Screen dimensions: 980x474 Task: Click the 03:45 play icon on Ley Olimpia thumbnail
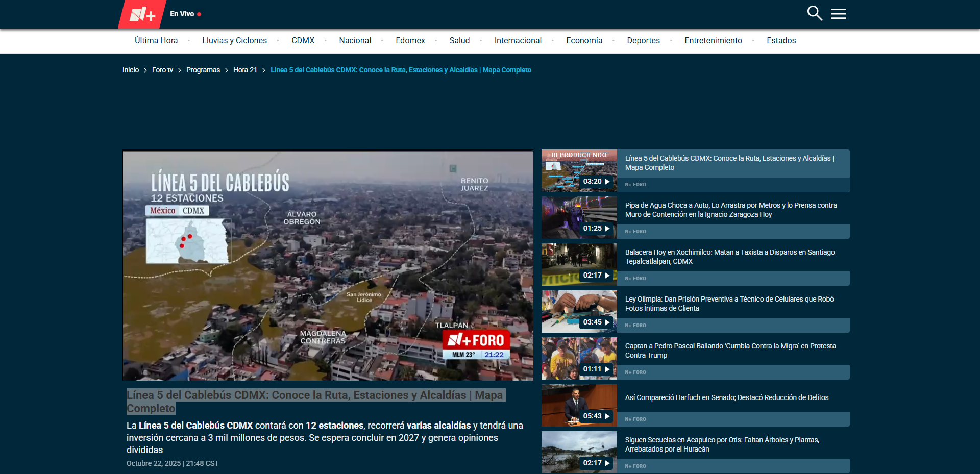[607, 322]
